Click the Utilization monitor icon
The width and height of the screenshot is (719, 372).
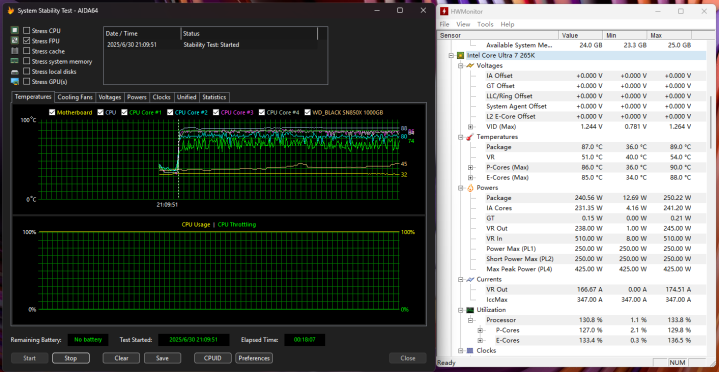[470, 310]
